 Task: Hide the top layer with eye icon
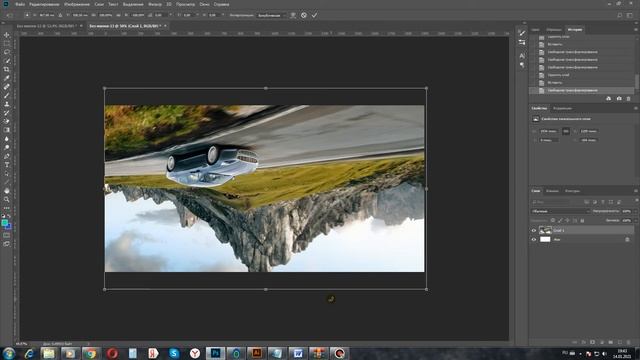click(533, 231)
